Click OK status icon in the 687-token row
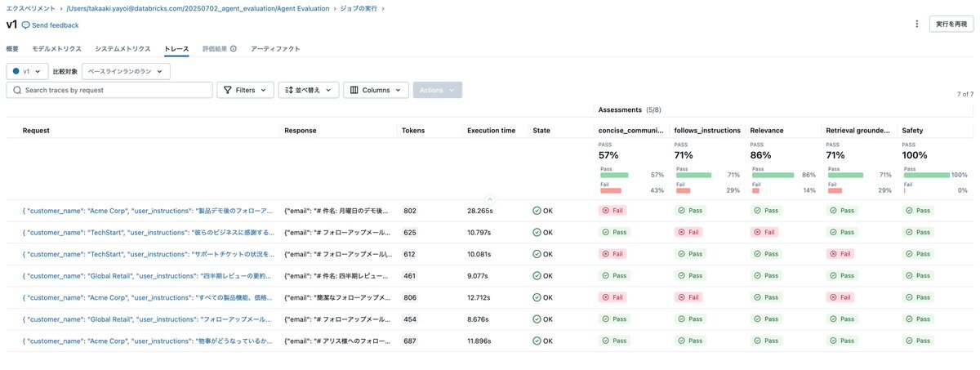 tap(537, 341)
